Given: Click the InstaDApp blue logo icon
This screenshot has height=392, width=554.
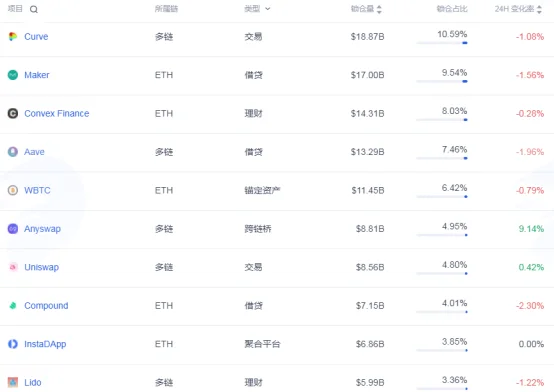Looking at the screenshot, I should coord(13,344).
